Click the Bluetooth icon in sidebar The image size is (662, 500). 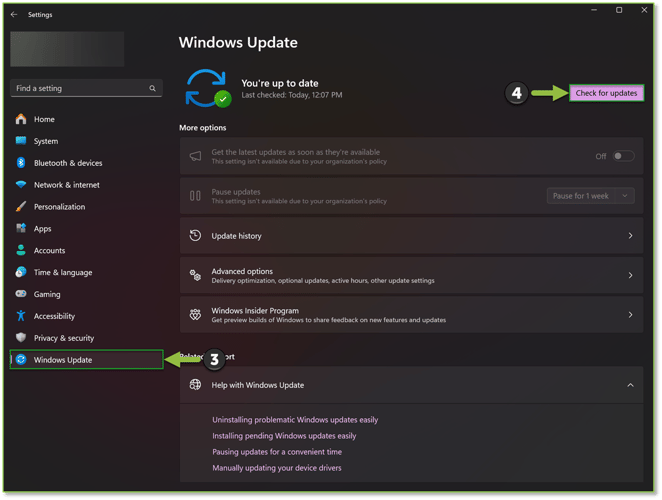tap(21, 163)
